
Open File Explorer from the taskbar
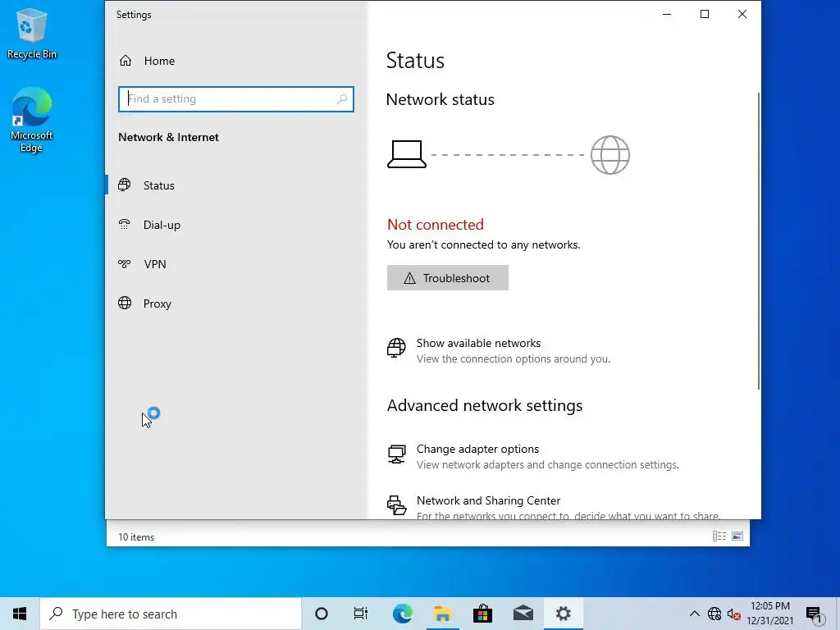[443, 614]
